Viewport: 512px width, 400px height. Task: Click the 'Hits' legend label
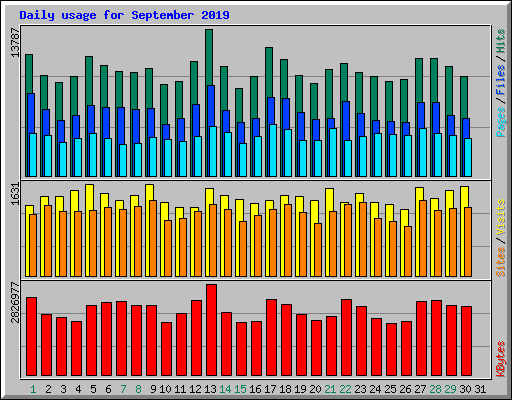click(501, 41)
